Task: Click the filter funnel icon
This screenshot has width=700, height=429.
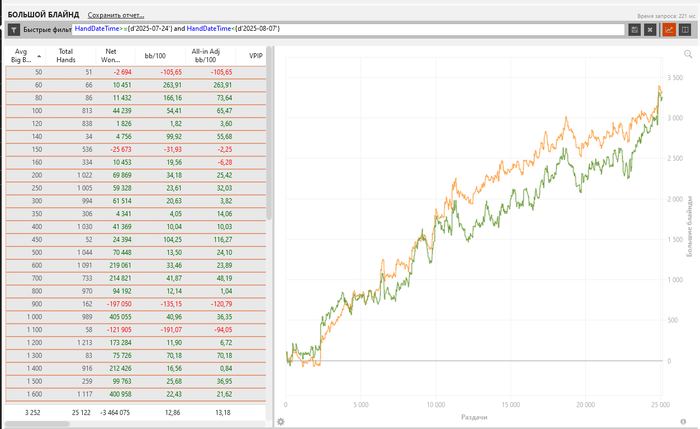Action: (x=14, y=30)
